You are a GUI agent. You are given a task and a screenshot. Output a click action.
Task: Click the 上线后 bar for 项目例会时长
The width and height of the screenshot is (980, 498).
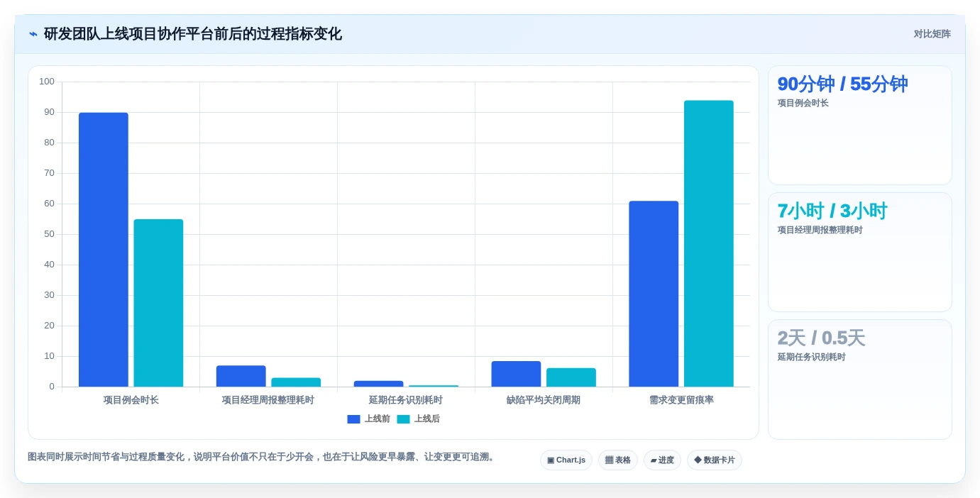(x=158, y=303)
